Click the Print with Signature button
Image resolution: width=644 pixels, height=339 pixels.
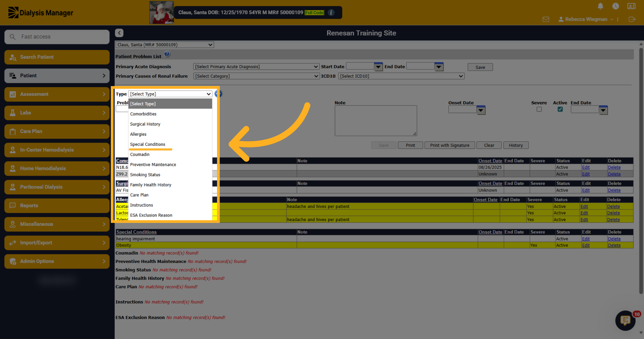(x=450, y=145)
